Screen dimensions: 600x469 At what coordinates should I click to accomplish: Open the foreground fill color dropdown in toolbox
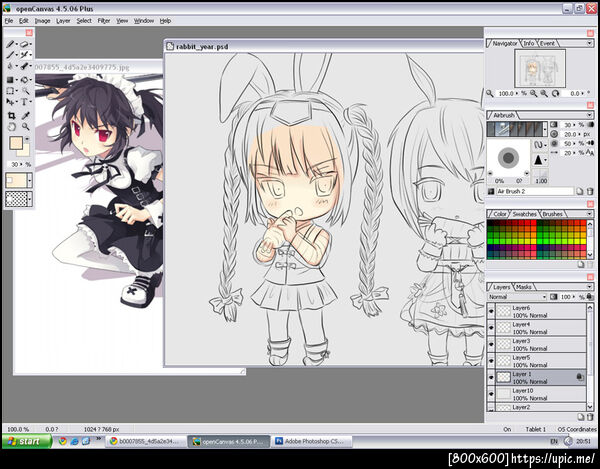(x=29, y=180)
